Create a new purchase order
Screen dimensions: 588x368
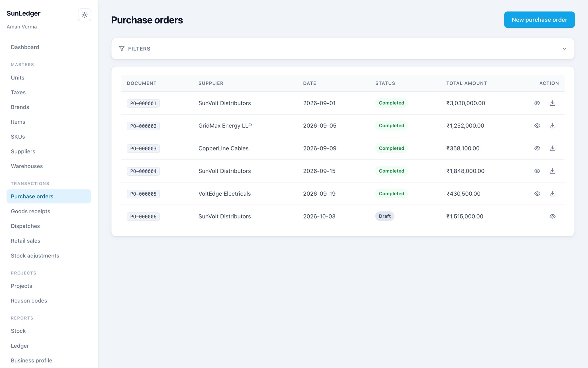point(539,20)
